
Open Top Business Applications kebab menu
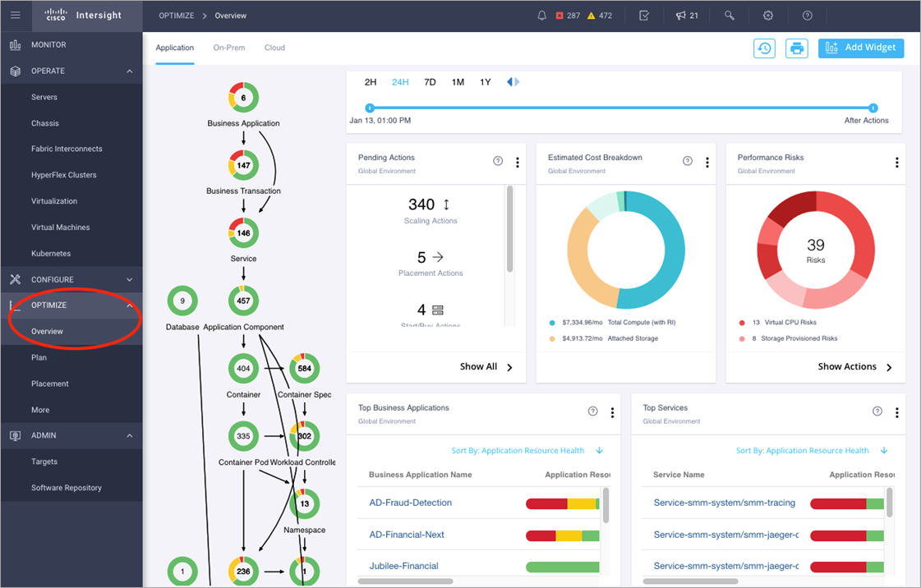612,412
